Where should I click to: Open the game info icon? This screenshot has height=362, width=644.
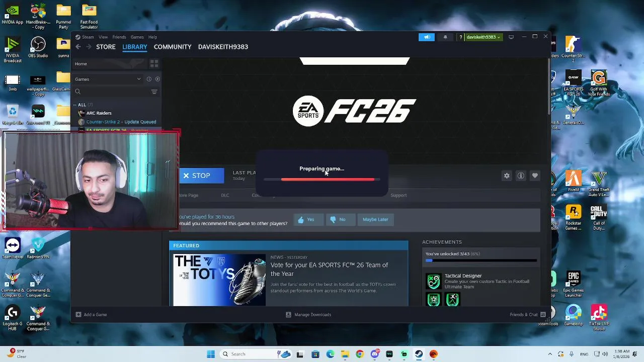[521, 175]
